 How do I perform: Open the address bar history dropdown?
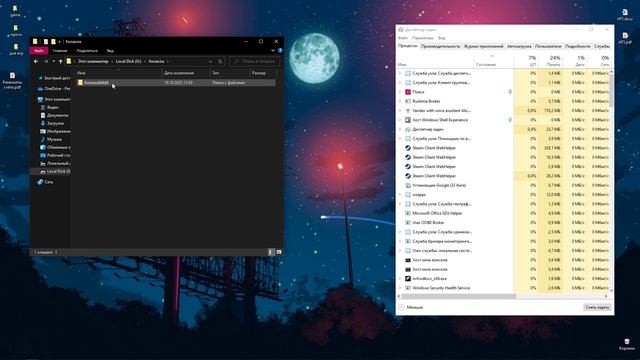click(x=210, y=62)
